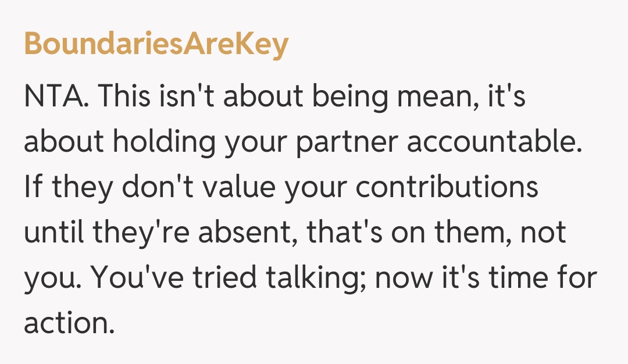
Task: Click the word 'until' in the comment
Action: (x=52, y=233)
